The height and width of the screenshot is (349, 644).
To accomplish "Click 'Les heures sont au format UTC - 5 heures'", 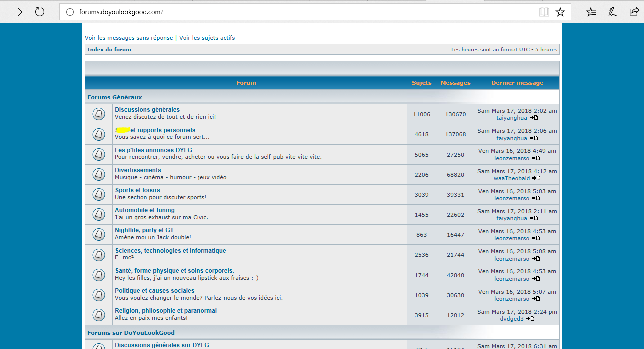I will click(x=504, y=50).
